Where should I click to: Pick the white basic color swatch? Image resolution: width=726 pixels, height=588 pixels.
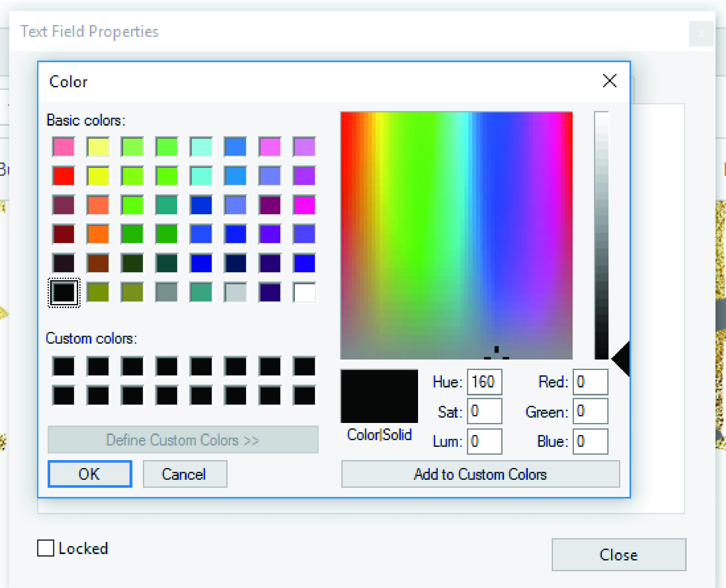coord(304,292)
